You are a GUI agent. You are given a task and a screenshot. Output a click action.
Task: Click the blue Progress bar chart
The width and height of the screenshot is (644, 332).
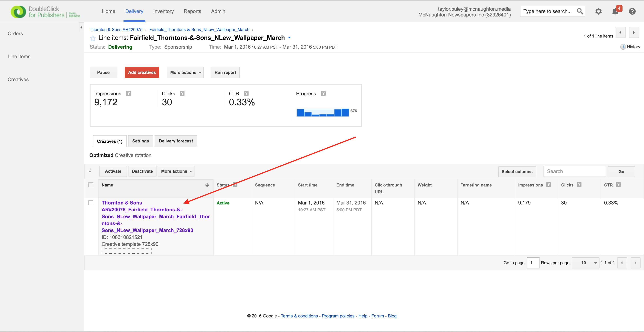click(x=323, y=113)
